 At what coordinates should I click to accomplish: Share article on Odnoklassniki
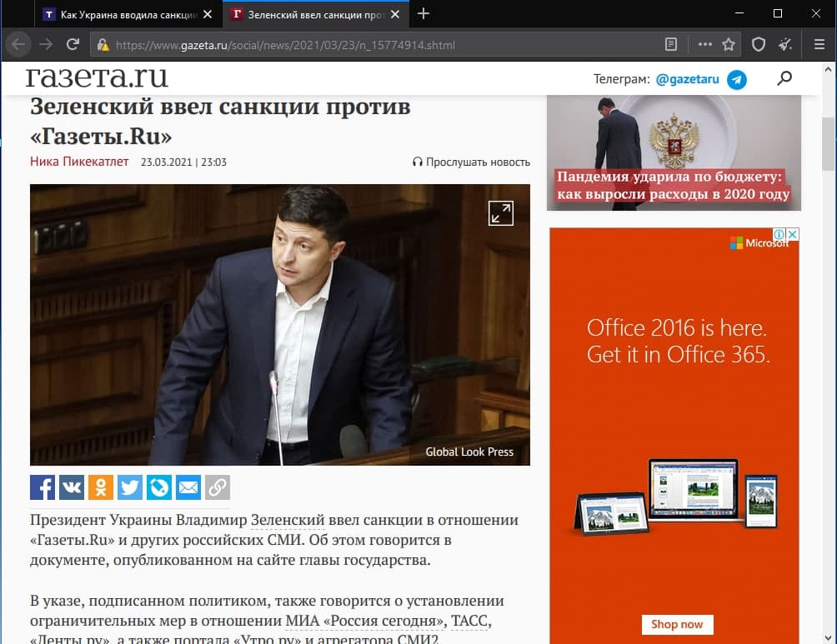tap(101, 487)
